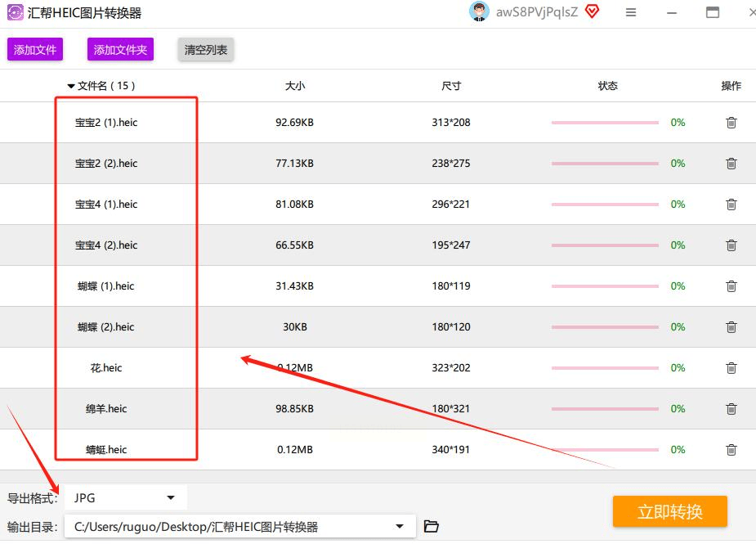The width and height of the screenshot is (756, 544).
Task: Delete 宝宝2 (1).heic using its trash icon
Action: pyautogui.click(x=731, y=123)
